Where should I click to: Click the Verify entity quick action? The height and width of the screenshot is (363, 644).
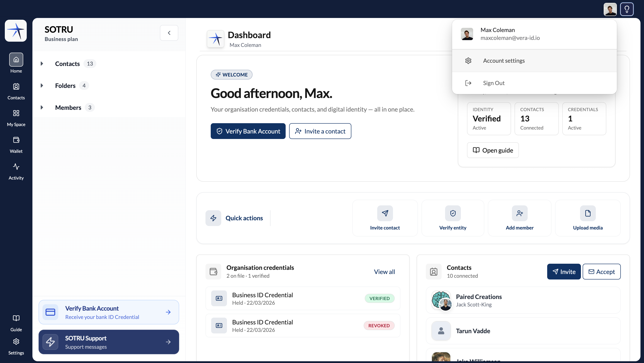pos(453,218)
